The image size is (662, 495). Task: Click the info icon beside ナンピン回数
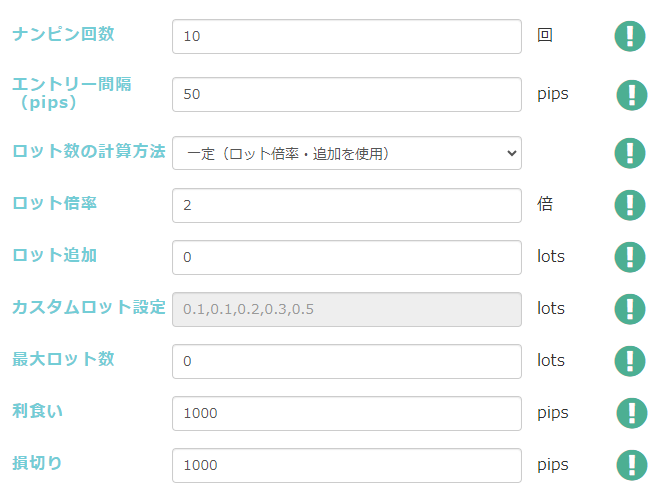pos(630,36)
